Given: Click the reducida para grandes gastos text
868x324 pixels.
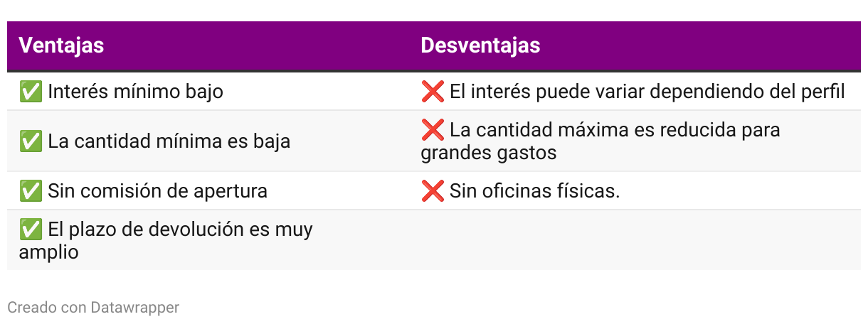Looking at the screenshot, I should coord(600,141).
